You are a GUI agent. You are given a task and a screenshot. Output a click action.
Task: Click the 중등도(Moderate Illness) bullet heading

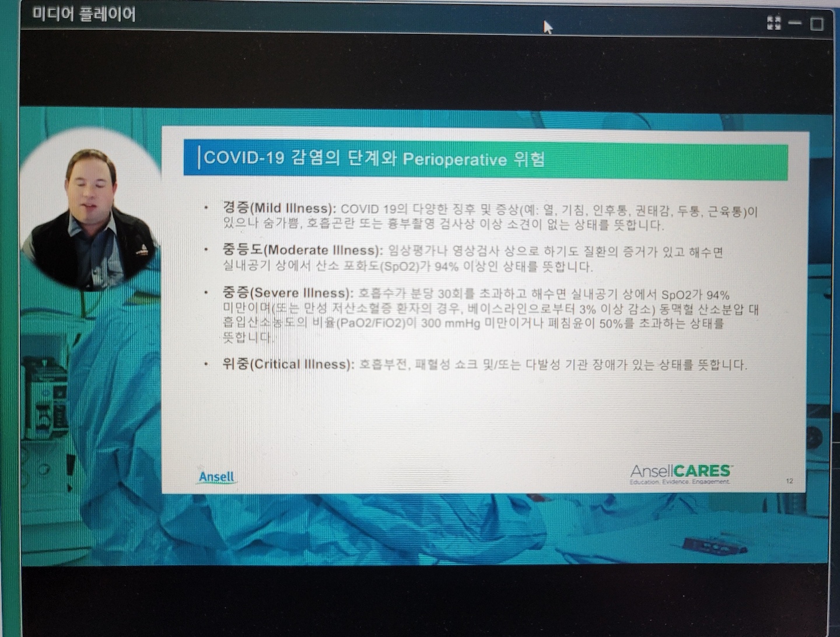tap(303, 250)
